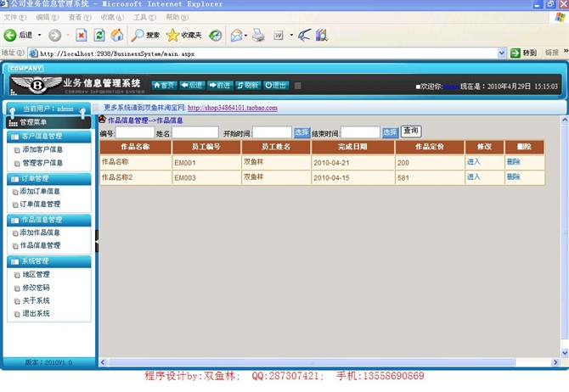
Task: Expand the Links (链接) toolbar chevron
Action: pos(566,52)
